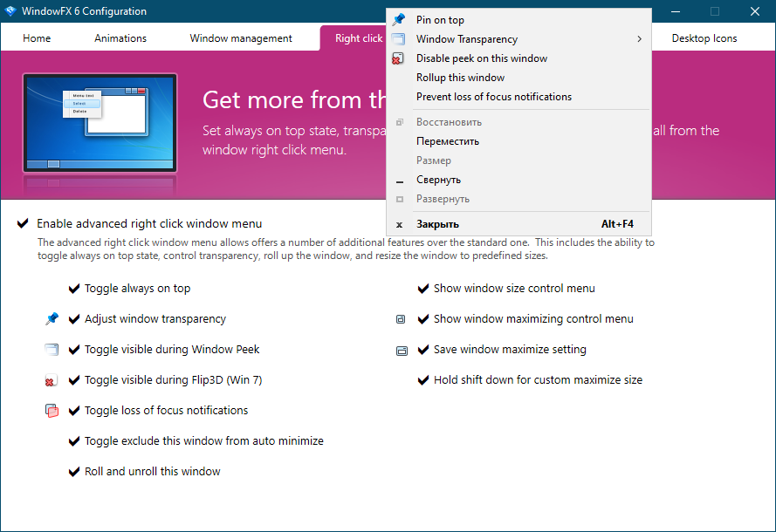Close the WindowFX 6 Configuration window
Screen dimensions: 776x532
(x=755, y=10)
